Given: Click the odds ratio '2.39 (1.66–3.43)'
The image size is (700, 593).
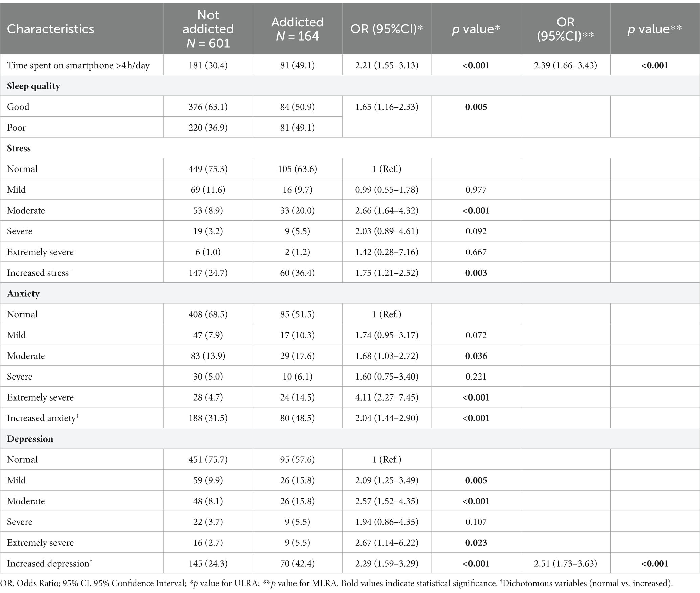Looking at the screenshot, I should tap(565, 65).
